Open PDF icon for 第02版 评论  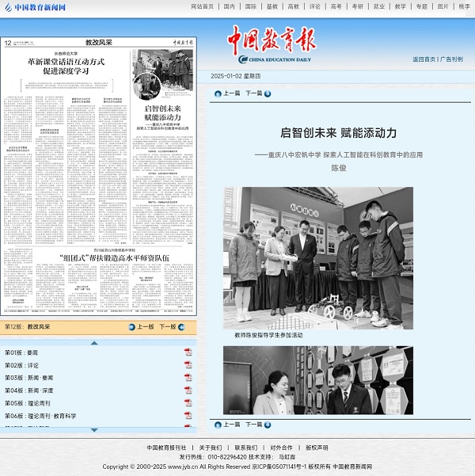pyautogui.click(x=188, y=364)
